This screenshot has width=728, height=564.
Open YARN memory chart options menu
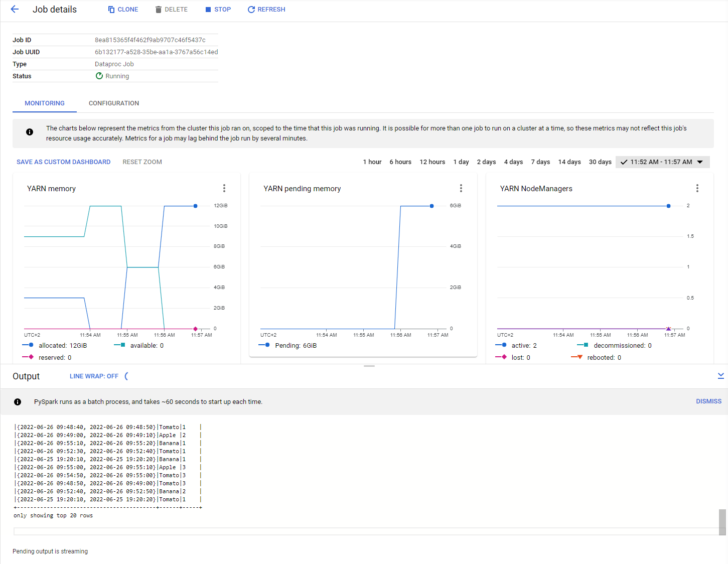point(224,188)
